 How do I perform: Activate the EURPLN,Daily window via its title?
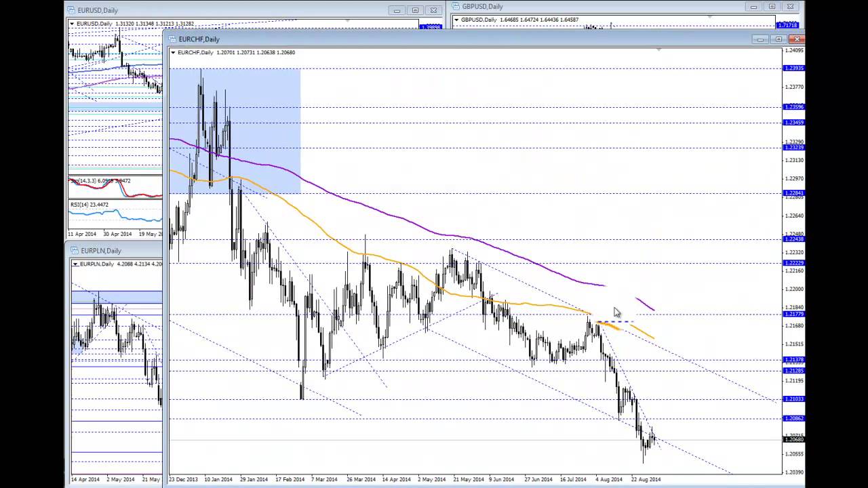(x=101, y=251)
